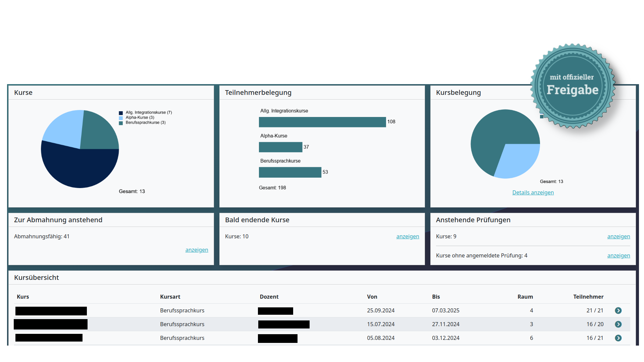Click the 03.12.2024 end date cell
Viewport: 644px width, 362px height.
[x=445, y=338]
